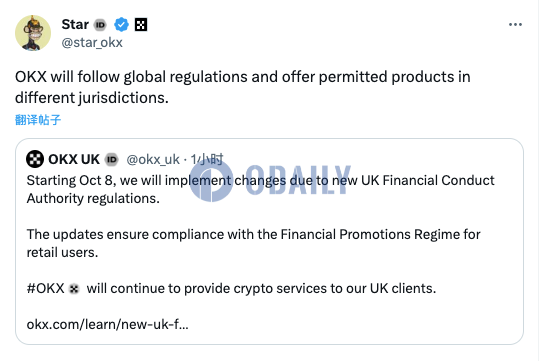This screenshot has height=361, width=540.
Task: Click the OKX UK account name
Action: click(74, 159)
